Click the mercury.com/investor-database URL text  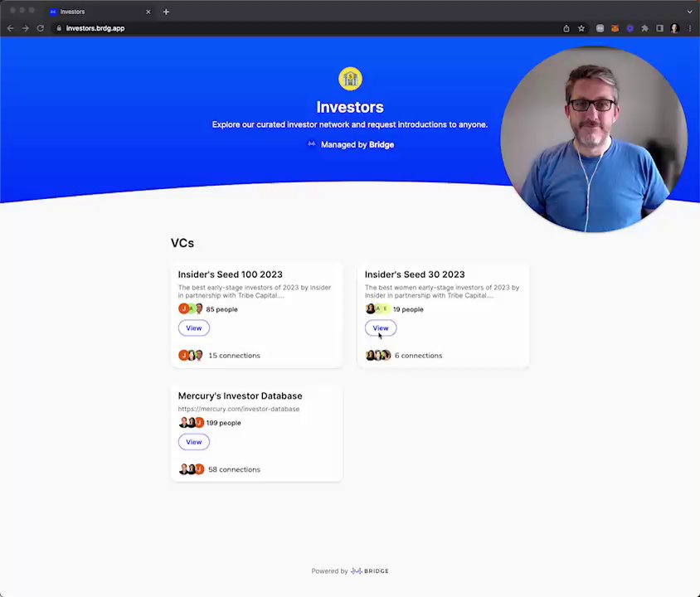239,409
